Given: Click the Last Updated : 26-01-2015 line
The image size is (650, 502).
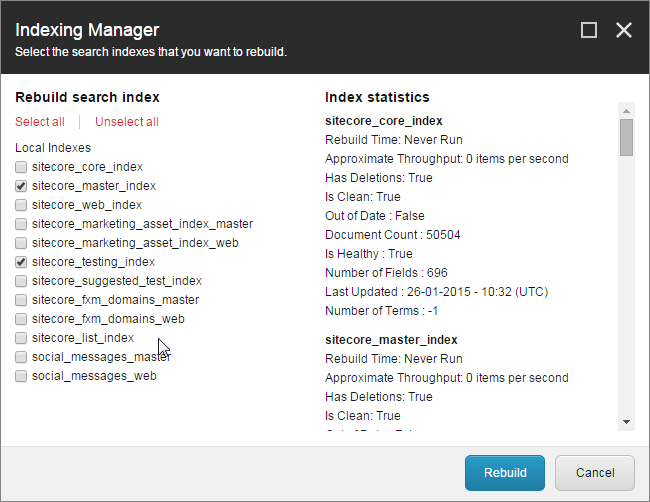Looking at the screenshot, I should pyautogui.click(x=437, y=292).
